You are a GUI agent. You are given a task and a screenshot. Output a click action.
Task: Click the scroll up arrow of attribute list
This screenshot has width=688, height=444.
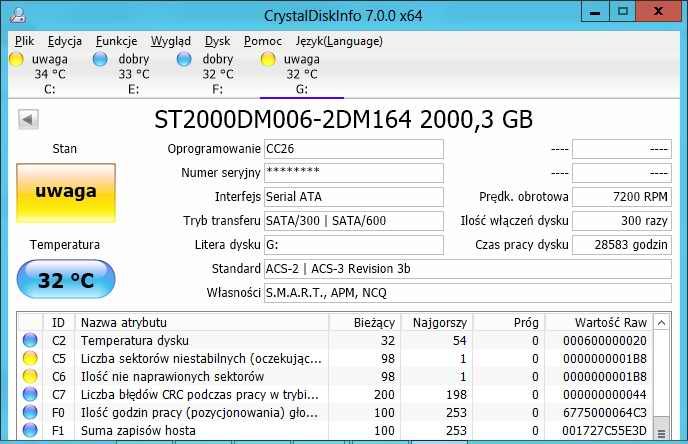[x=661, y=323]
